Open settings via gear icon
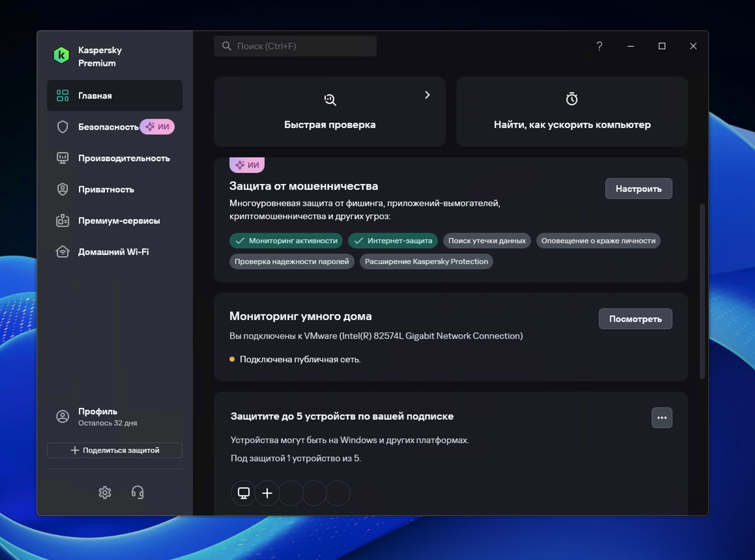This screenshot has height=560, width=755. 105,492
